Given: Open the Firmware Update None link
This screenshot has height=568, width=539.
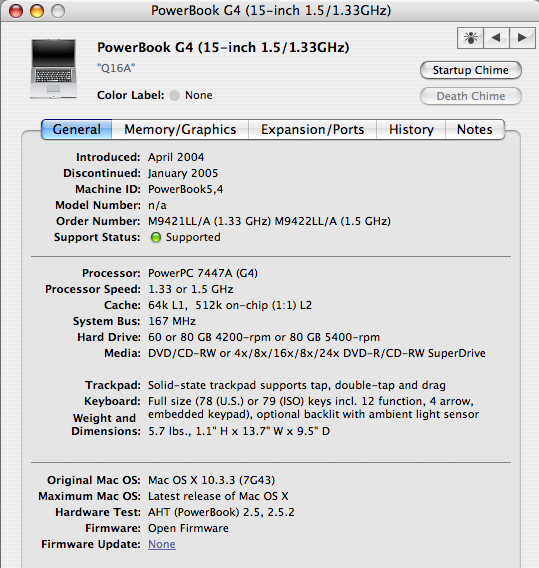Looking at the screenshot, I should click(x=162, y=544).
